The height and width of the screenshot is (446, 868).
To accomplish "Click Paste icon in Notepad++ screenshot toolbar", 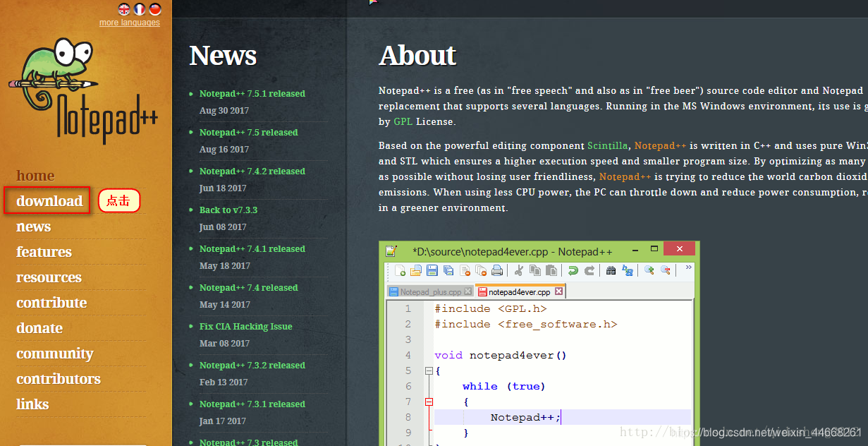I will [x=551, y=270].
